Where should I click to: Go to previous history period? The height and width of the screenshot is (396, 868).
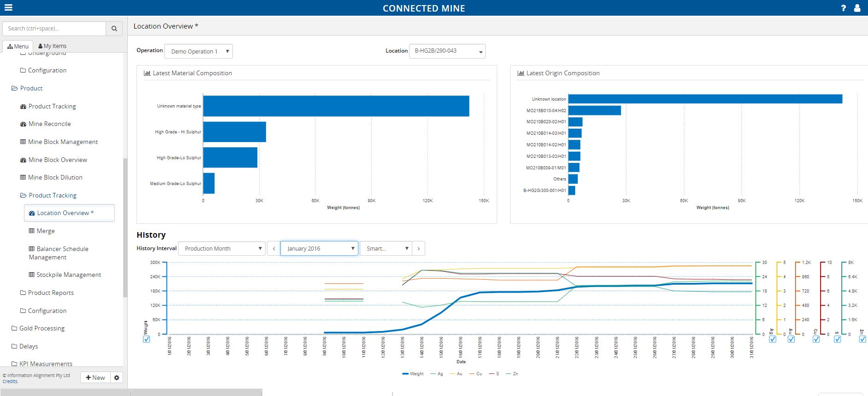274,248
